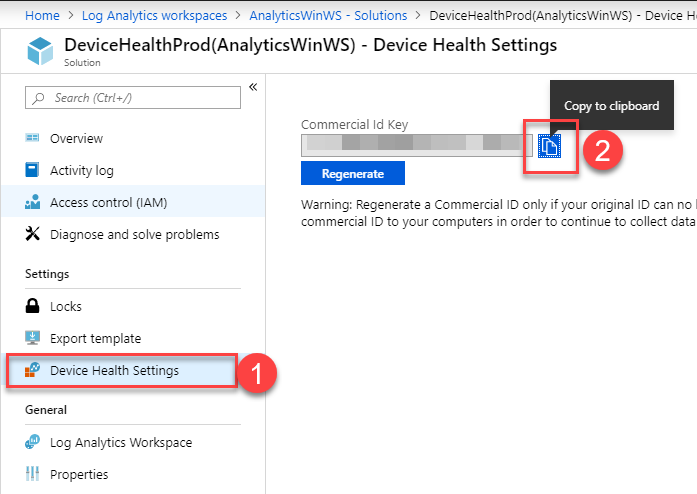Click the Diagnose and solve problems wrench icon
Image resolution: width=697 pixels, height=494 pixels.
tap(31, 234)
